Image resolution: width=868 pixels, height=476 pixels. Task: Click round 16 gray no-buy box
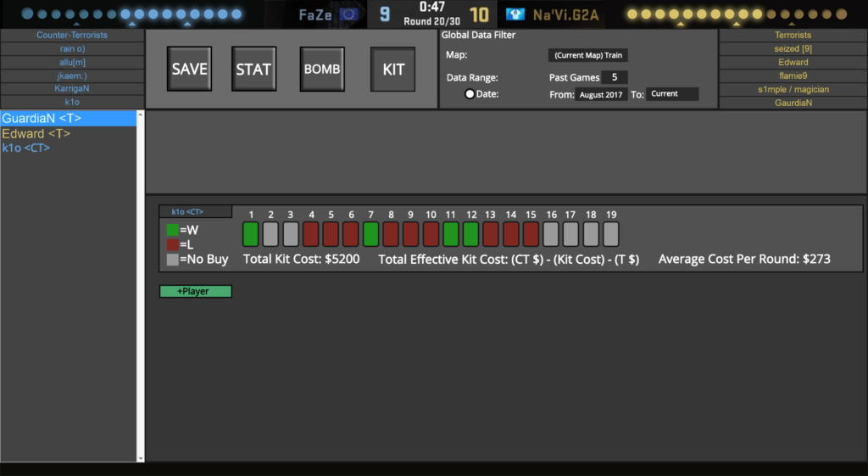pyautogui.click(x=551, y=234)
